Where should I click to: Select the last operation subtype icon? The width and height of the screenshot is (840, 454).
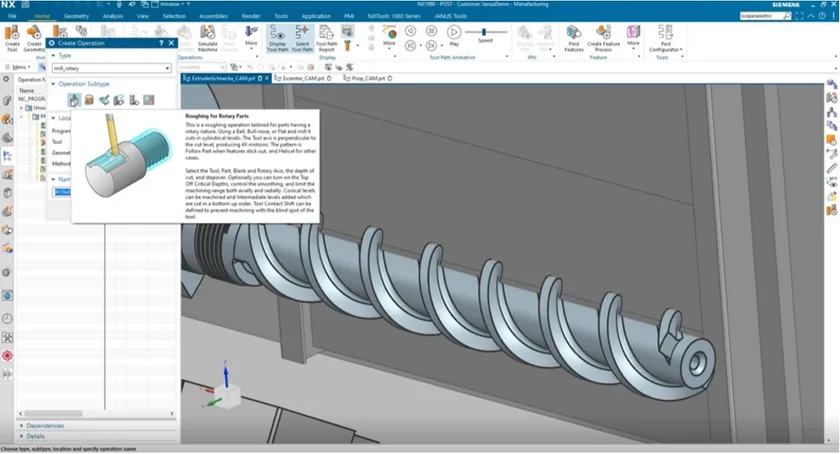(x=148, y=100)
